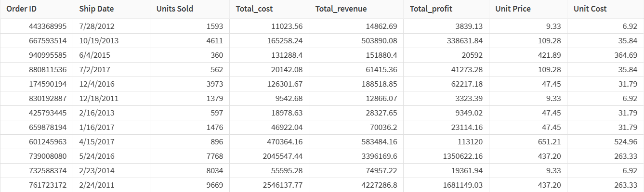Select unit price cell 651.21
Screen dimensions: 644x192
tap(528, 141)
